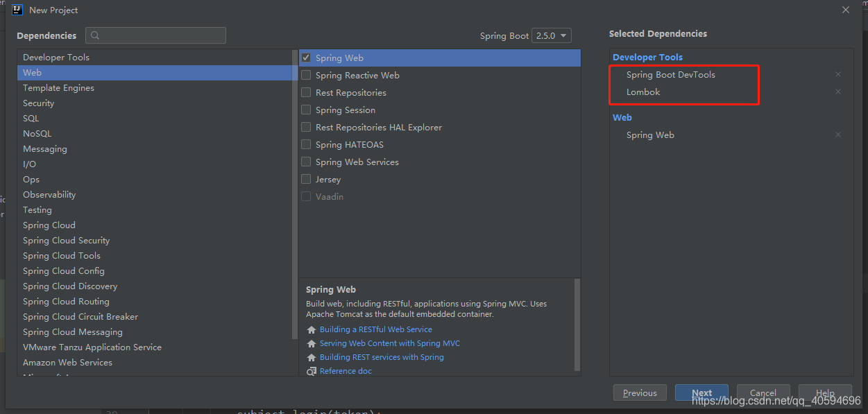Click the disabled Vaadin checkbox
Viewport: 868px width, 414px height.
[306, 196]
